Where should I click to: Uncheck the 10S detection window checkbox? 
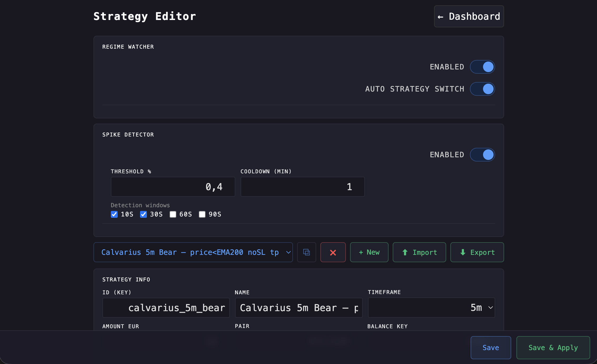[114, 214]
